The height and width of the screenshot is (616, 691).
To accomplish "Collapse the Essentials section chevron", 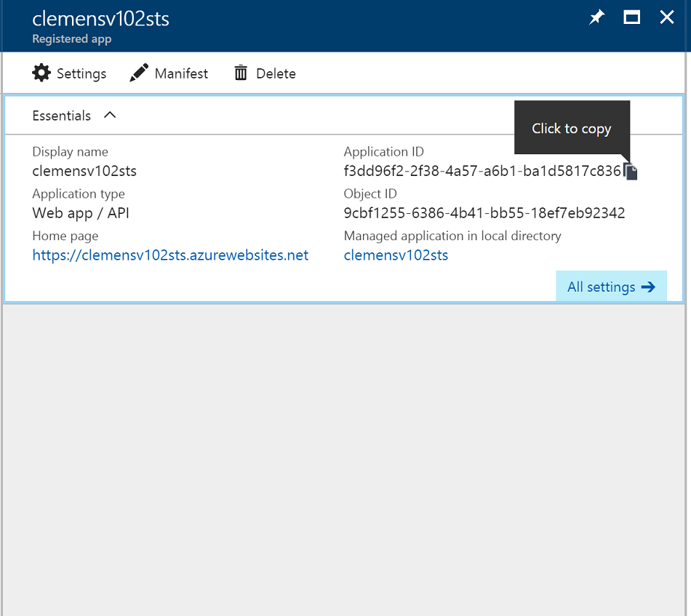I will coord(110,115).
